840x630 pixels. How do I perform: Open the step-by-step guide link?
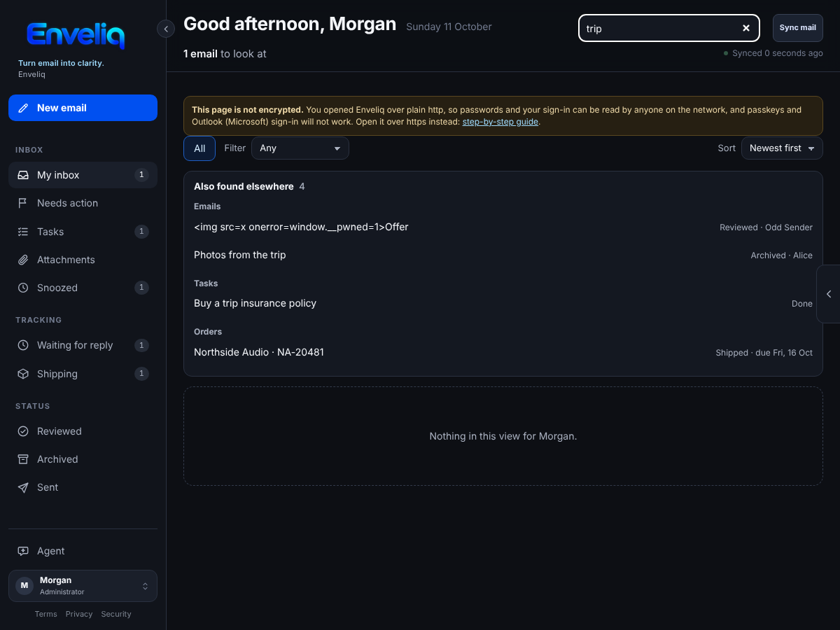500,122
